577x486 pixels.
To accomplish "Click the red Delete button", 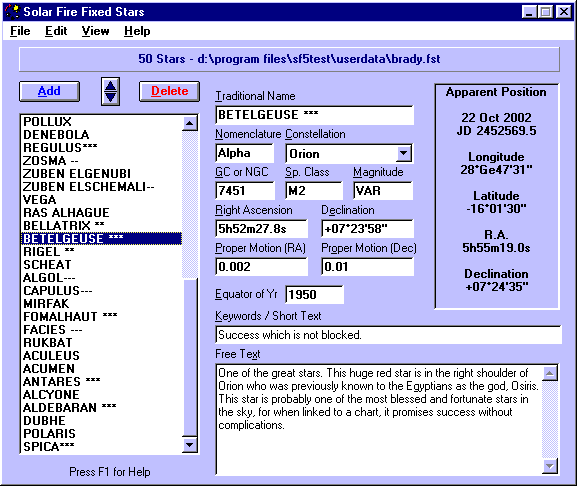I will coord(169,91).
